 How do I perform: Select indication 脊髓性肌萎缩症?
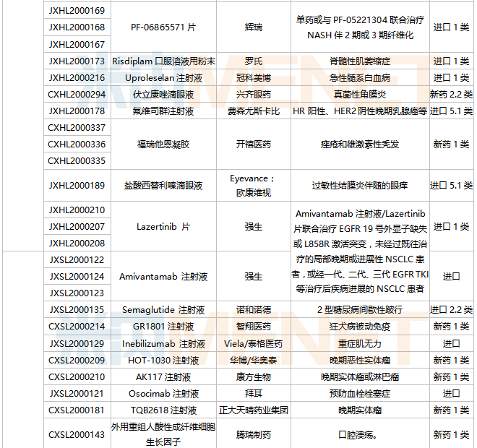click(360, 61)
